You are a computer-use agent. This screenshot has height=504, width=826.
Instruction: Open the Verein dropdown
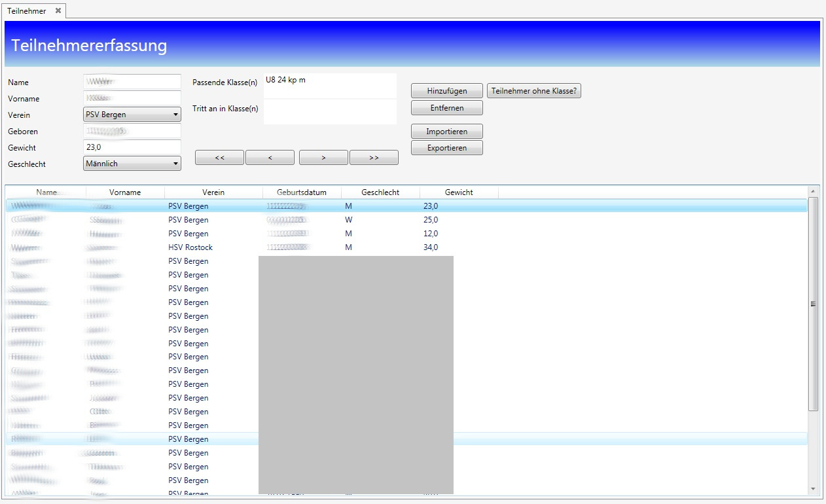132,115
